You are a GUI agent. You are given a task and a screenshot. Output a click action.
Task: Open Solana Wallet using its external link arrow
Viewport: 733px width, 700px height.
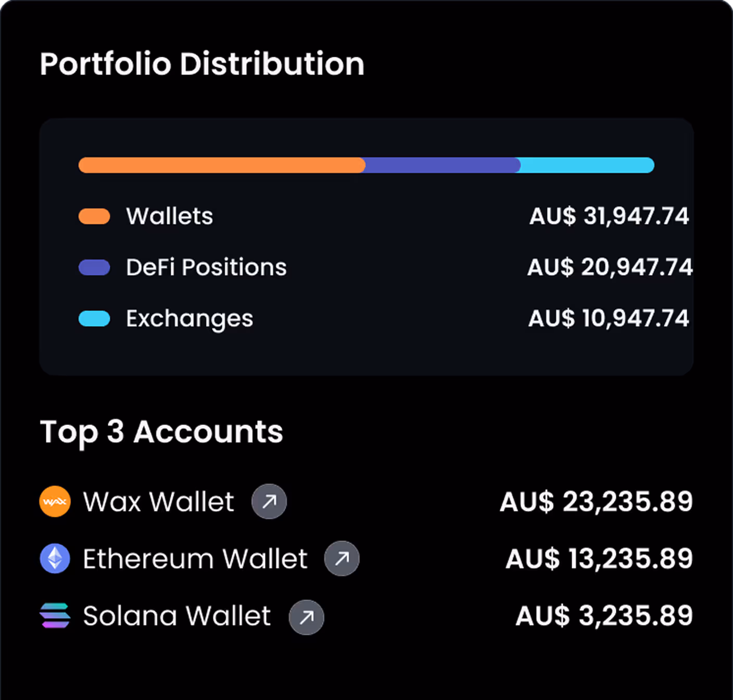pos(306,617)
